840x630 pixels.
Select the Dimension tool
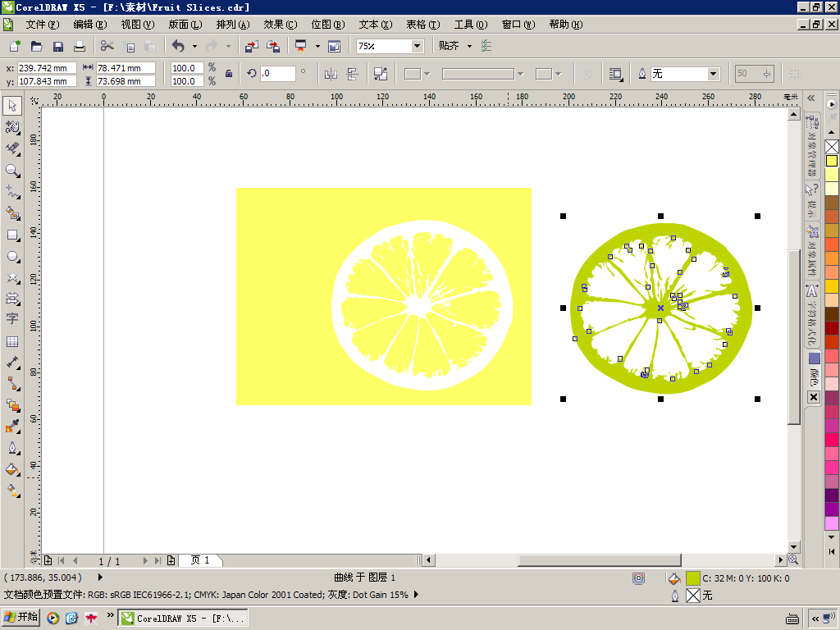[11, 363]
